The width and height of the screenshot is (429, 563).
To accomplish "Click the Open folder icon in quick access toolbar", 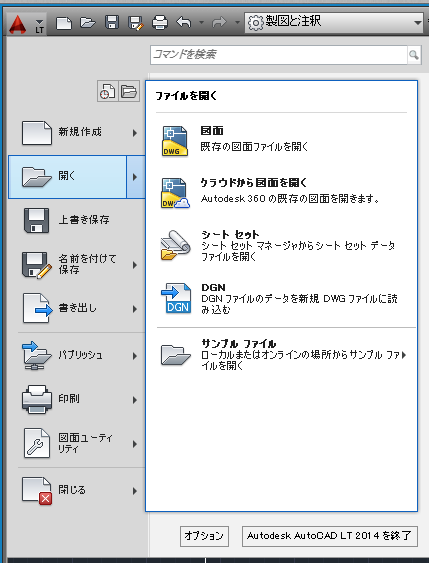I will [x=88, y=23].
